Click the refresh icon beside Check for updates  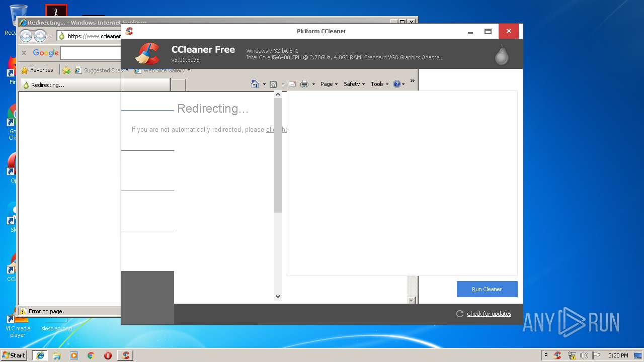click(x=459, y=314)
